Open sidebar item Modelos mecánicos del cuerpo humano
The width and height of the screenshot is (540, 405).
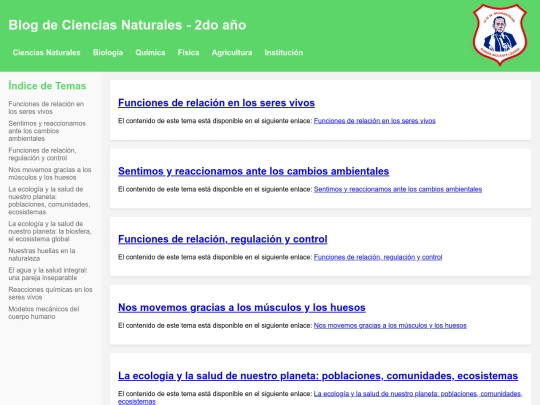click(x=44, y=313)
